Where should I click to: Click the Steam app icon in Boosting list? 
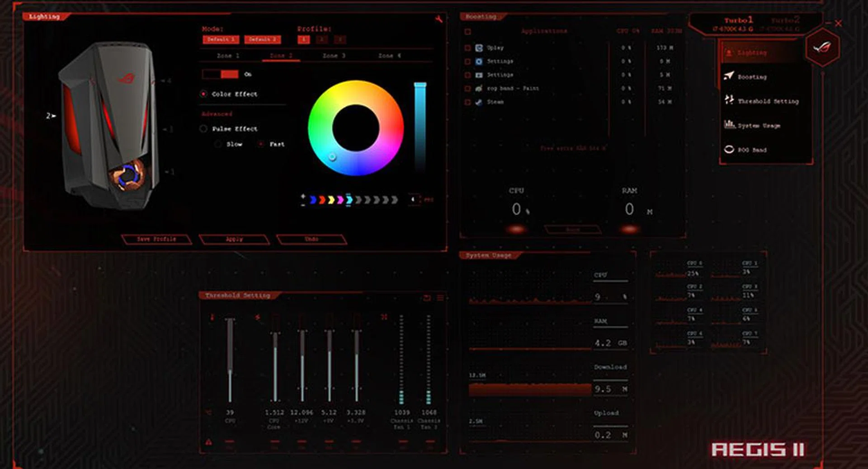click(479, 102)
